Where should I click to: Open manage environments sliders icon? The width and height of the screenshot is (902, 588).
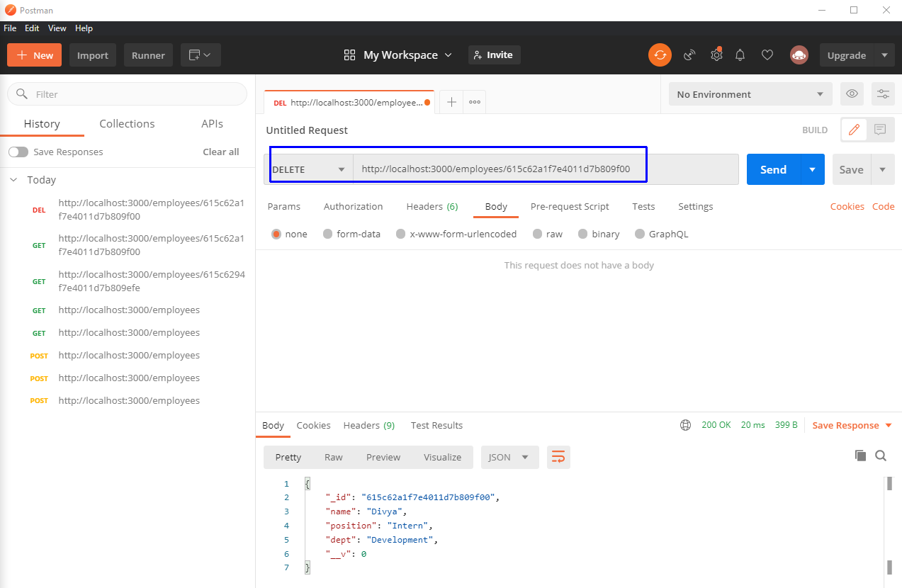pyautogui.click(x=883, y=94)
